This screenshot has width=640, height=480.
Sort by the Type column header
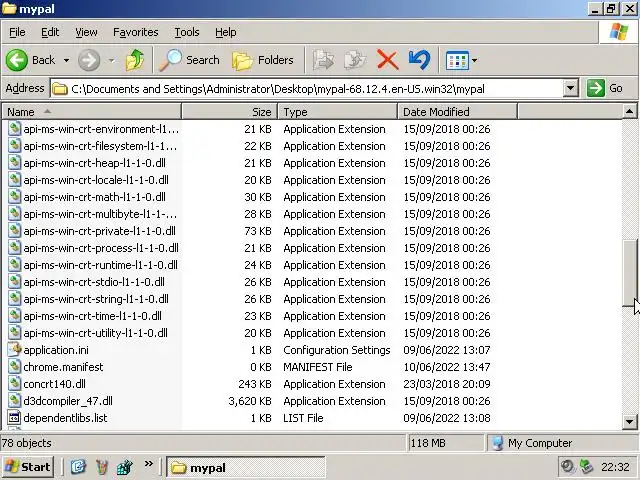[338, 111]
